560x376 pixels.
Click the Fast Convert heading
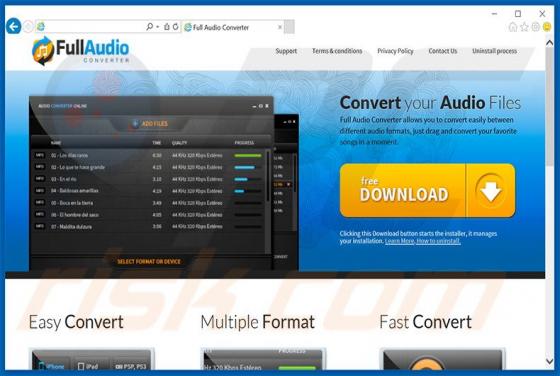pos(425,322)
